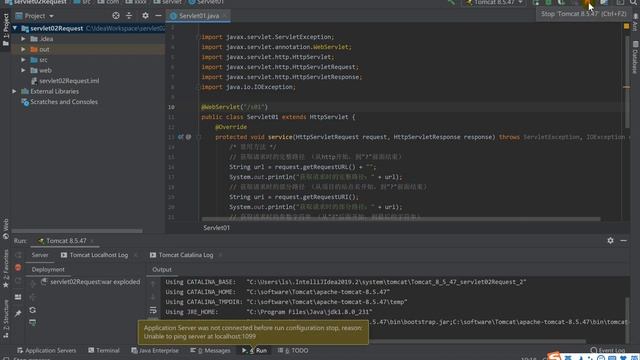Switch to Tomcat Localhost Log tab
Screen dimensions: 640x360
(x=95, y=255)
